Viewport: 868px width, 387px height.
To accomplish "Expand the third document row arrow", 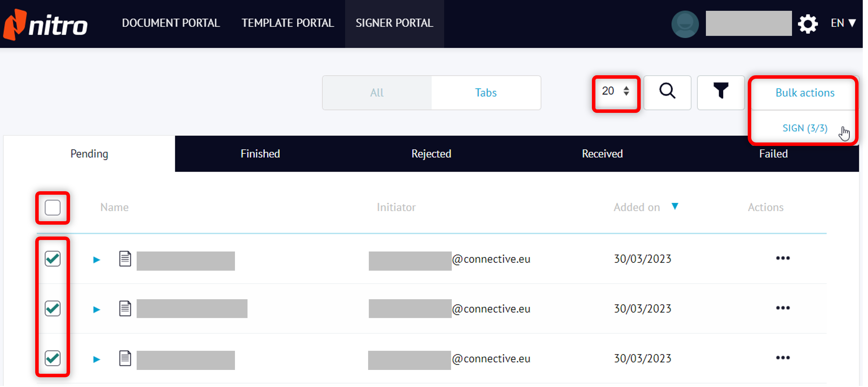I will (x=97, y=359).
